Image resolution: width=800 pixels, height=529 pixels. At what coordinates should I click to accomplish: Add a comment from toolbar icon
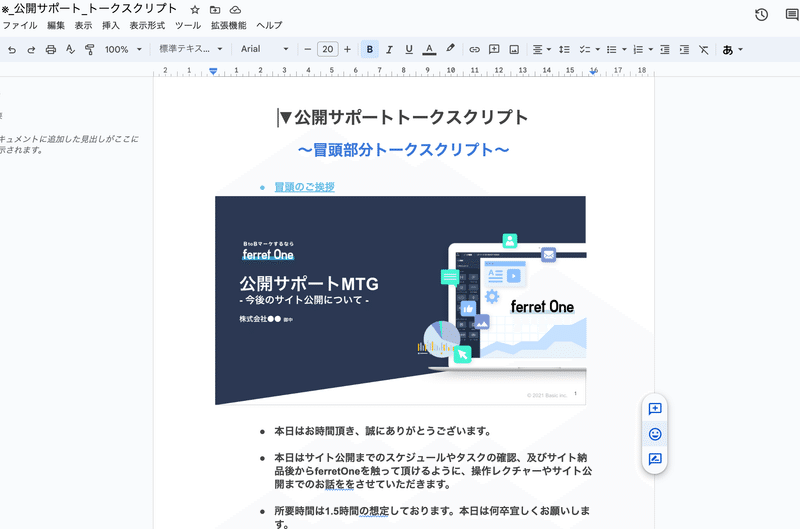[494, 49]
